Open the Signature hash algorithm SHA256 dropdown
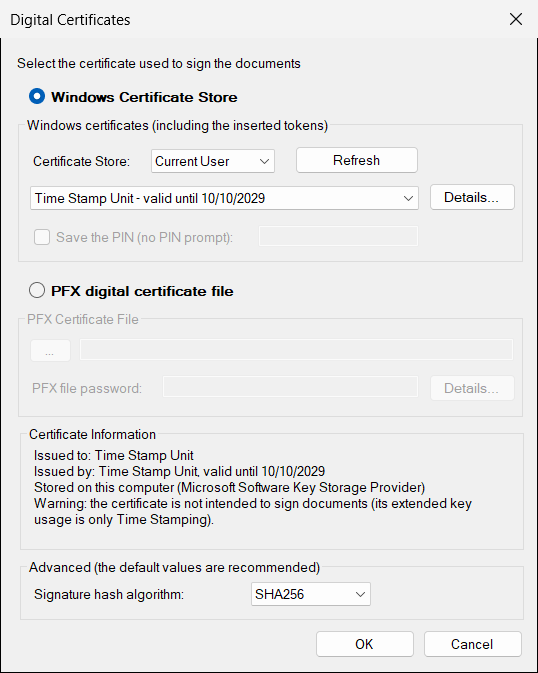Viewport: 538px width, 673px height. [x=310, y=594]
